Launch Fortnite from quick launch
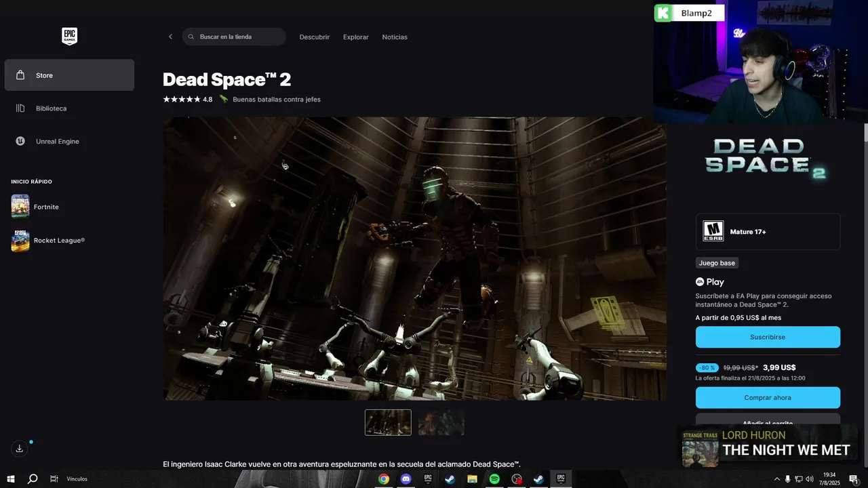Viewport: 868px width, 488px height. 69,207
